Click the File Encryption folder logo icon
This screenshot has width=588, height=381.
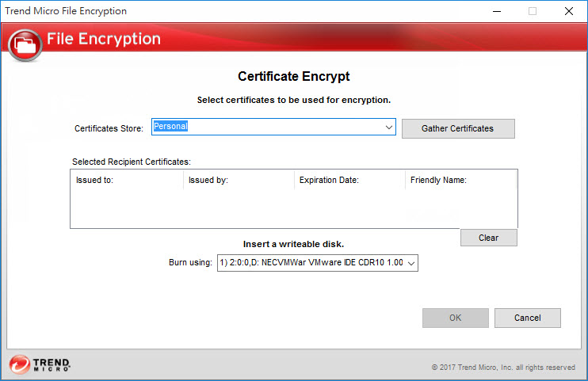25,44
